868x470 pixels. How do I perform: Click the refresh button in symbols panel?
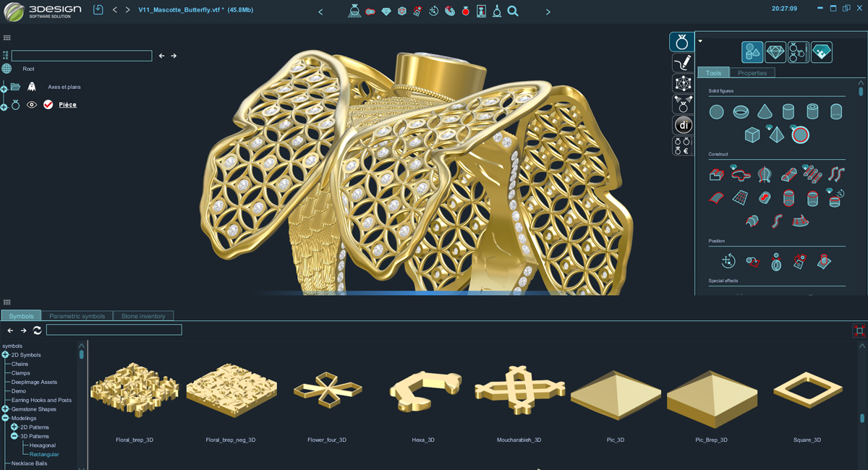point(38,330)
